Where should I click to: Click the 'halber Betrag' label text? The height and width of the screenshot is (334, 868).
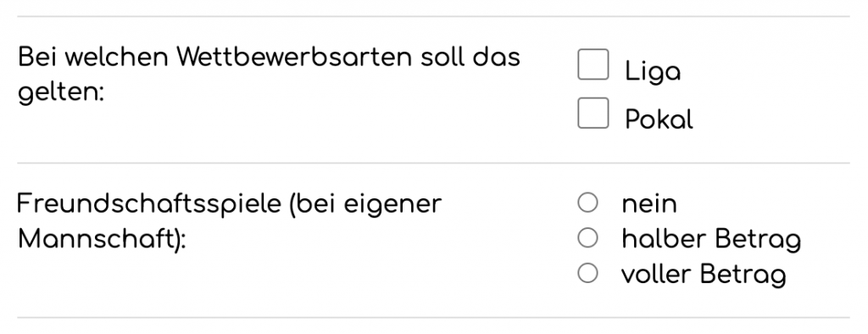pos(711,239)
